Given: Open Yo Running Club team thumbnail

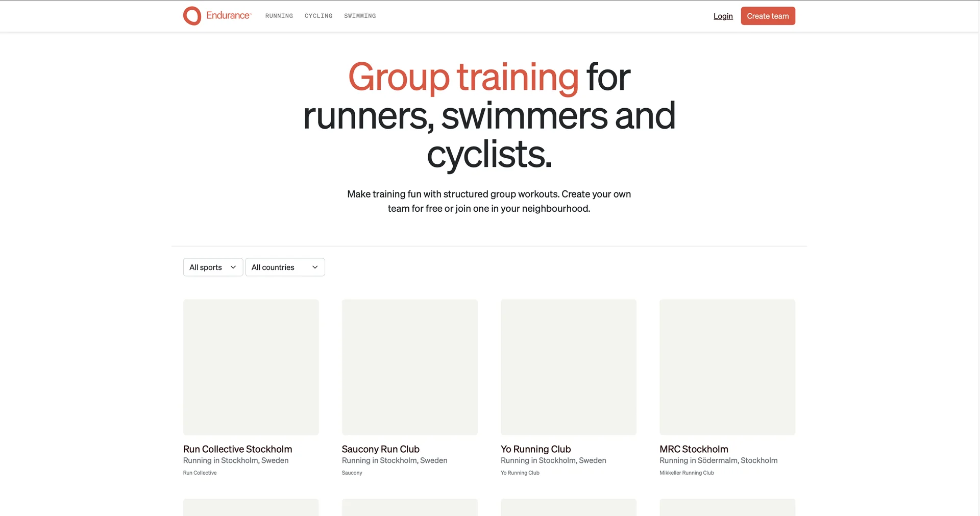Looking at the screenshot, I should pyautogui.click(x=568, y=367).
